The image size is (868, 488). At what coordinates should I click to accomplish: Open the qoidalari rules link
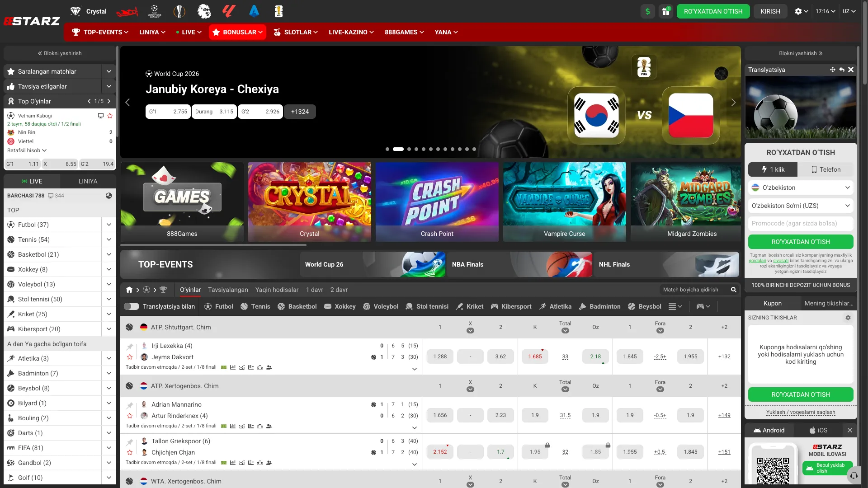click(757, 261)
